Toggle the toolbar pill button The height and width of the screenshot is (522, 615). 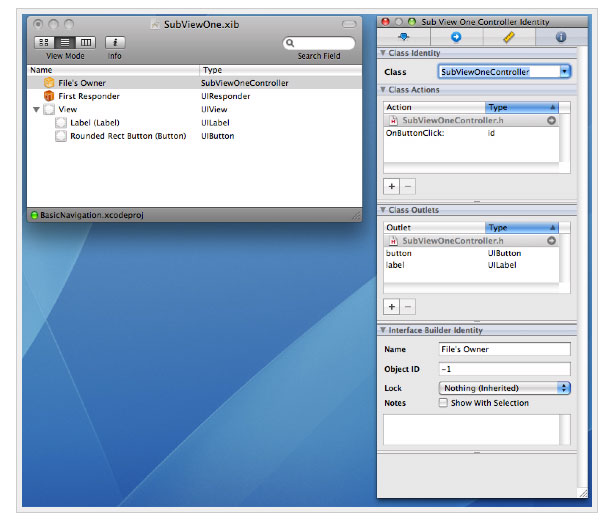tap(349, 24)
